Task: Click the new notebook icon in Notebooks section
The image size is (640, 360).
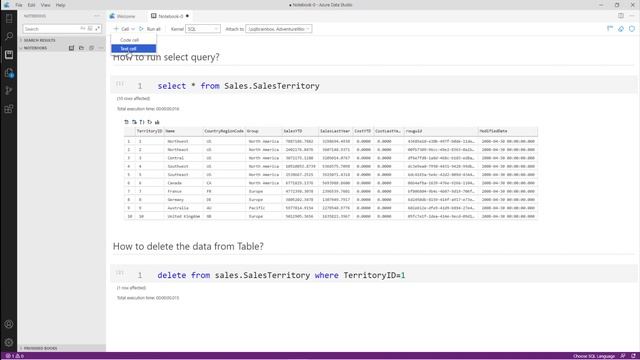Action: [71, 48]
